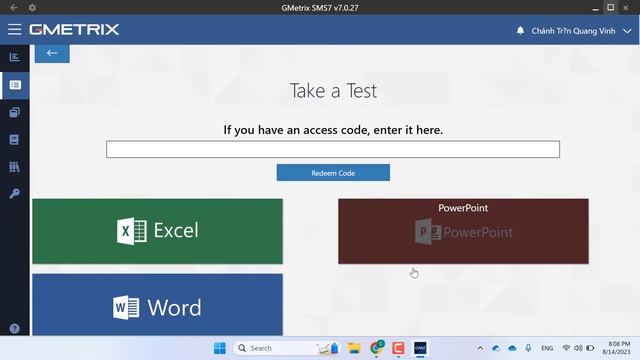
Task: Choose the PowerPoint test tile
Action: [x=463, y=231]
